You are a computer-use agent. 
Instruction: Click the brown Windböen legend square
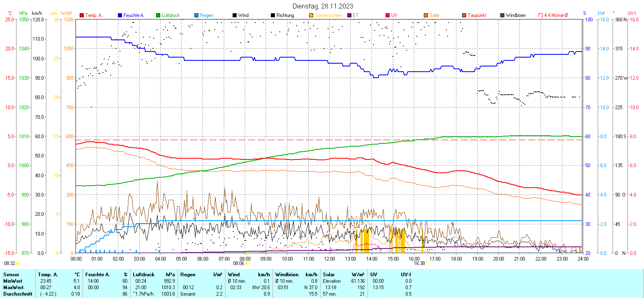click(x=502, y=15)
